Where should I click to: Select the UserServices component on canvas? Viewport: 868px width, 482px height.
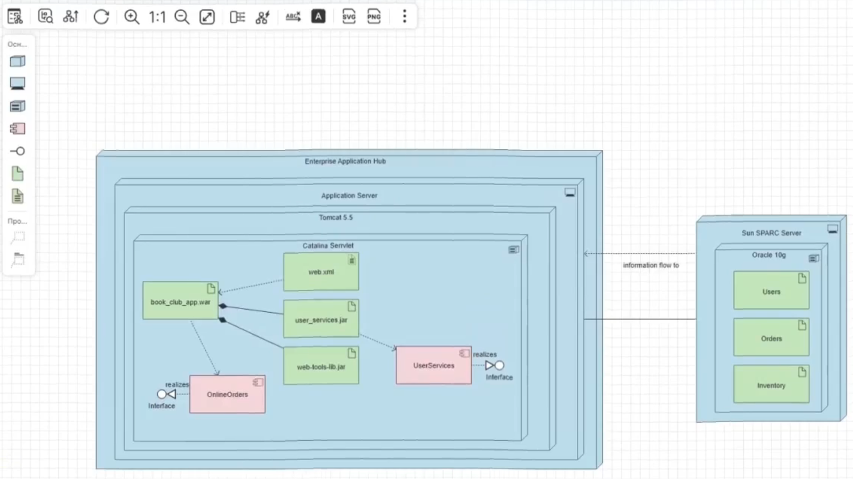click(x=433, y=366)
